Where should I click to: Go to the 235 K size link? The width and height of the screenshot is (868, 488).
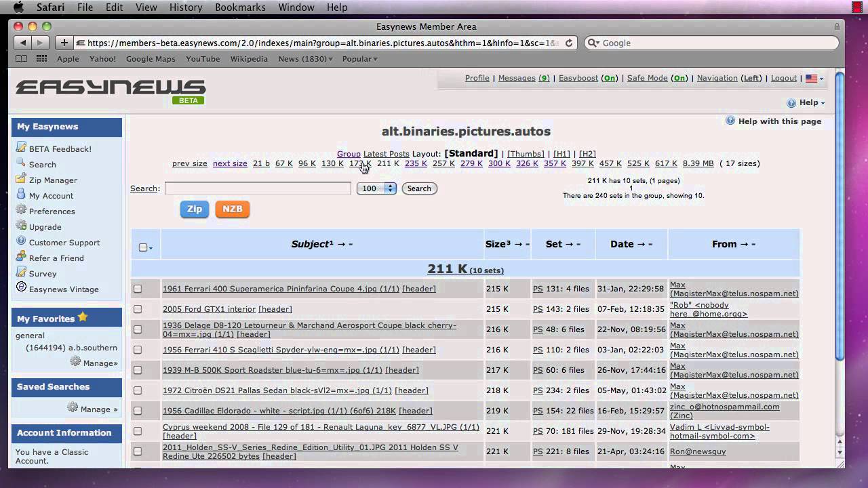pyautogui.click(x=416, y=163)
